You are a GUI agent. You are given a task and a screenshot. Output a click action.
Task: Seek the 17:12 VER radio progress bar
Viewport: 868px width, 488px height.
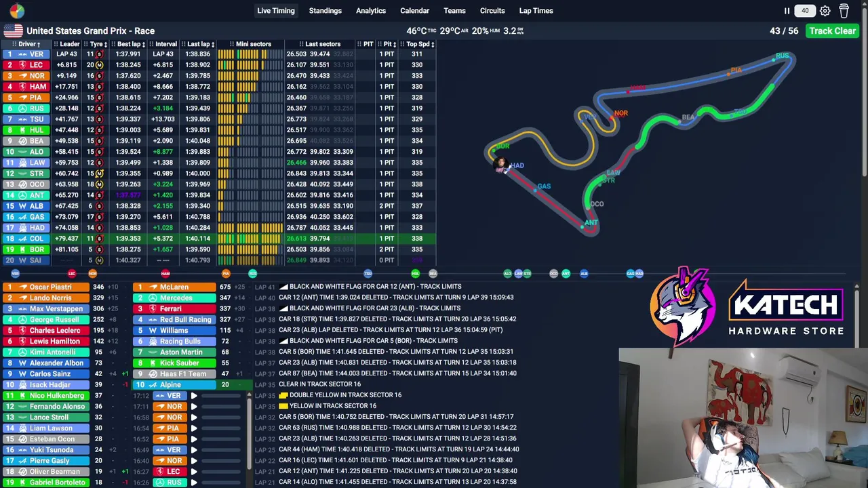point(222,396)
